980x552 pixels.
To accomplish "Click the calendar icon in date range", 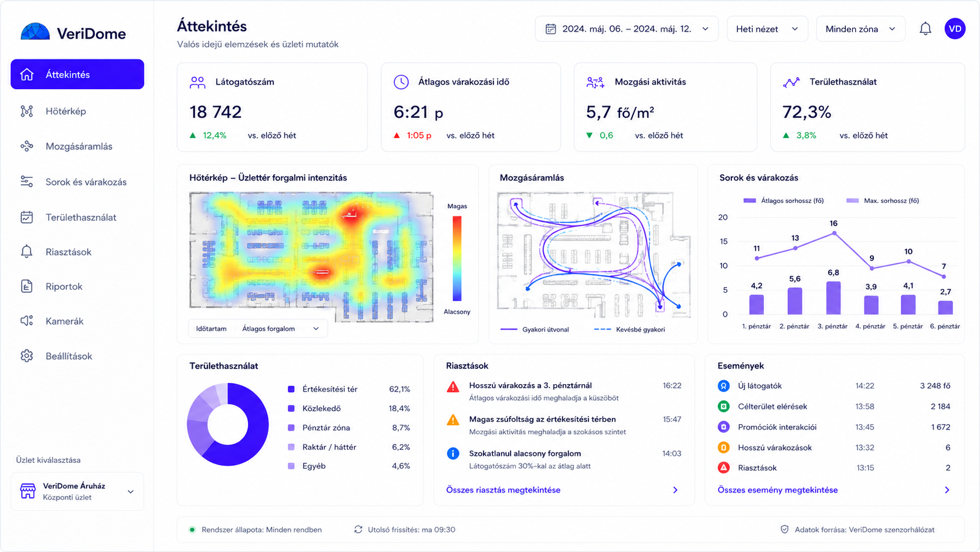I will click(550, 29).
